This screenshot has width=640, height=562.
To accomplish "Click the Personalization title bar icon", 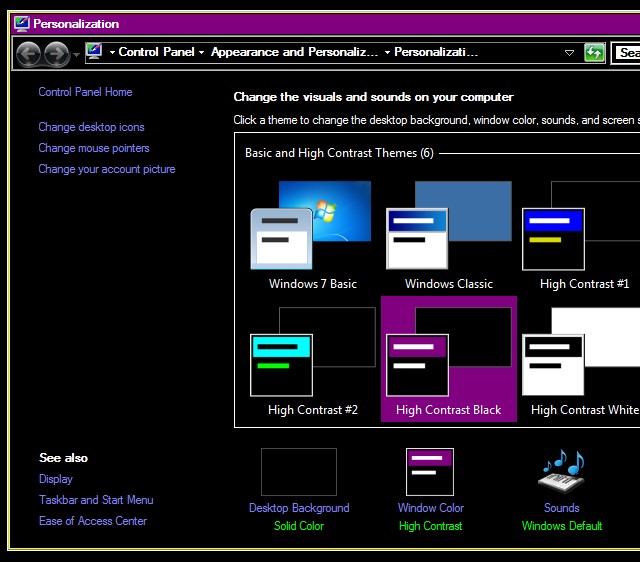I will pyautogui.click(x=22, y=24).
